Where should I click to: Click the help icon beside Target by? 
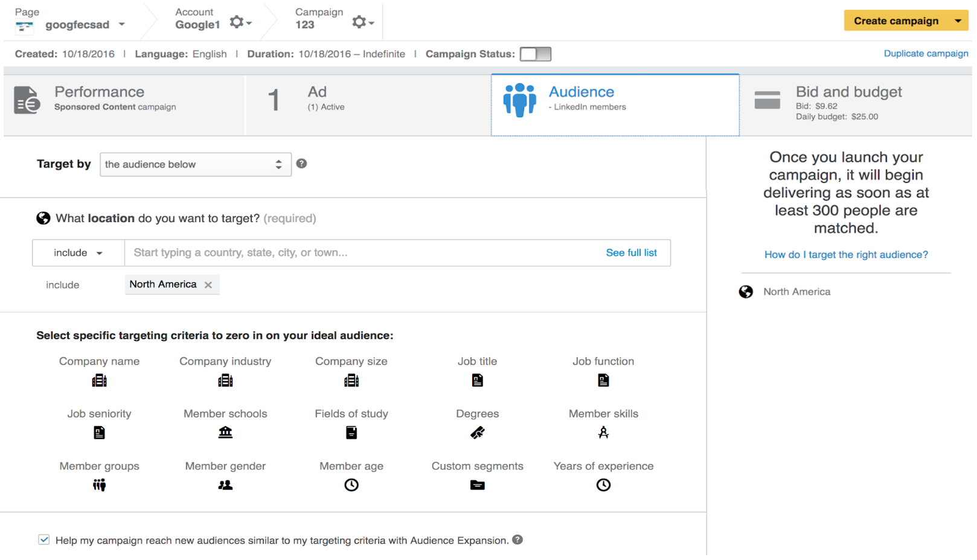click(301, 164)
